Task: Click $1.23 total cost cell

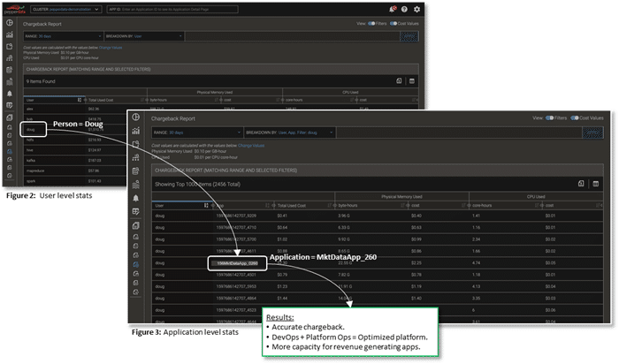Action: tap(282, 287)
